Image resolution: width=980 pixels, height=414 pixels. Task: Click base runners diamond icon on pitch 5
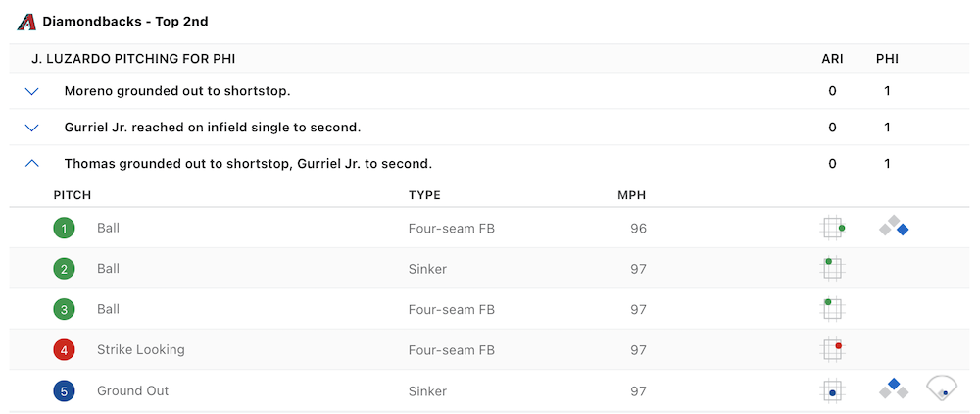(894, 389)
